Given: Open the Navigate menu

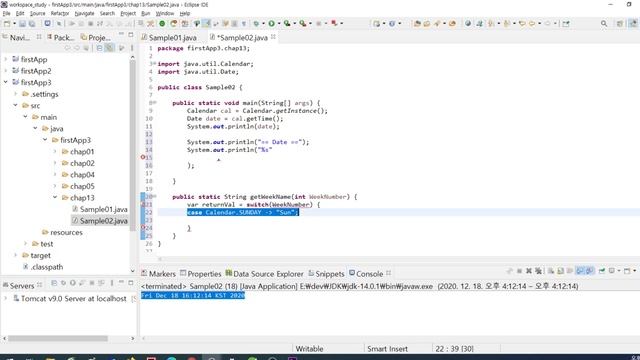Looking at the screenshot, I should pos(84,13).
